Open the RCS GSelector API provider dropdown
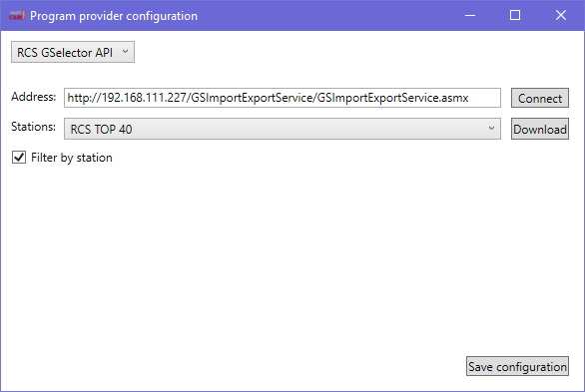The image size is (585, 392). pyautogui.click(x=73, y=52)
